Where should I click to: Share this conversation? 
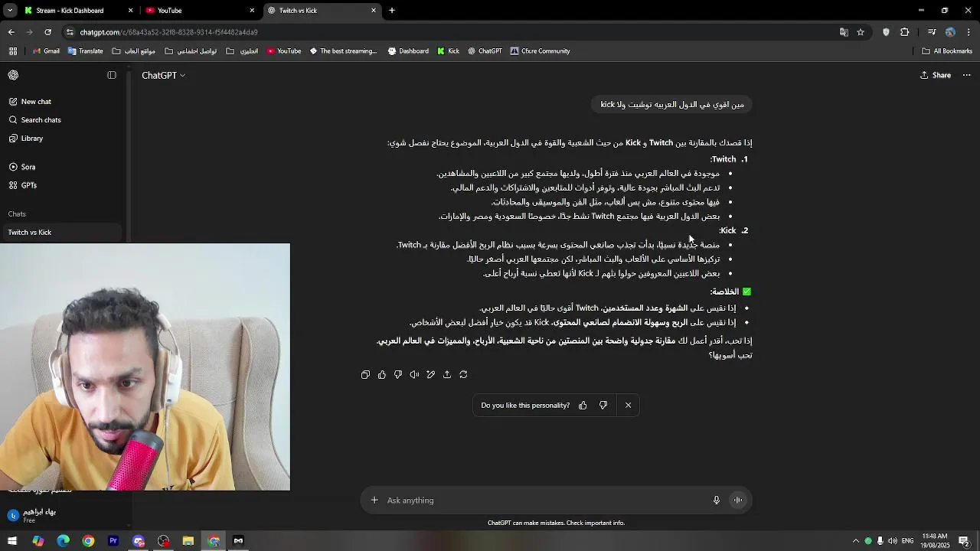(936, 75)
